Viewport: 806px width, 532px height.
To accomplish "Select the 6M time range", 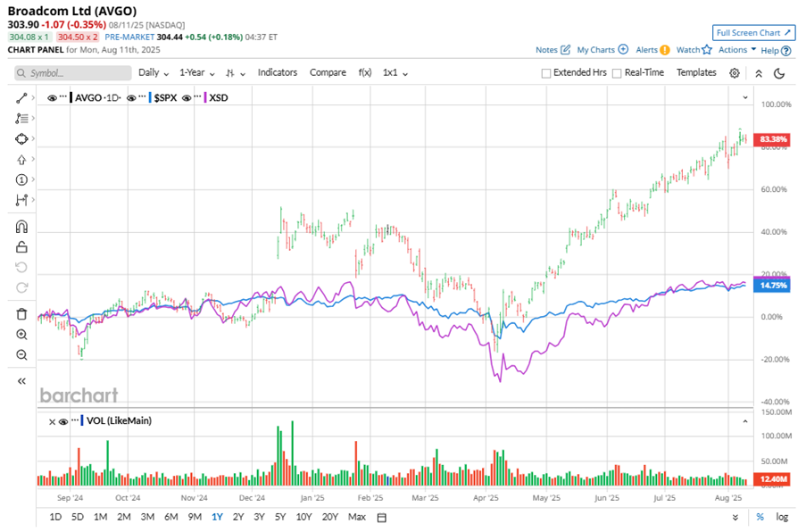I will [170, 517].
